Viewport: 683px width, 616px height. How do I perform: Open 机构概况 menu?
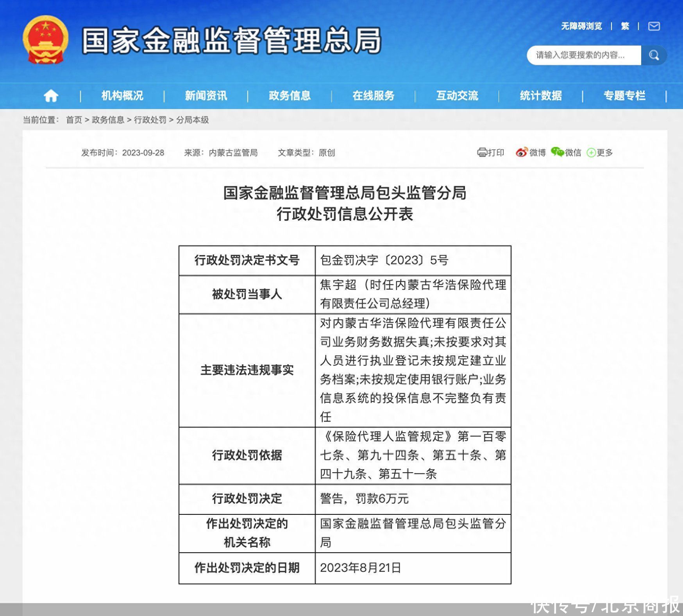(122, 96)
